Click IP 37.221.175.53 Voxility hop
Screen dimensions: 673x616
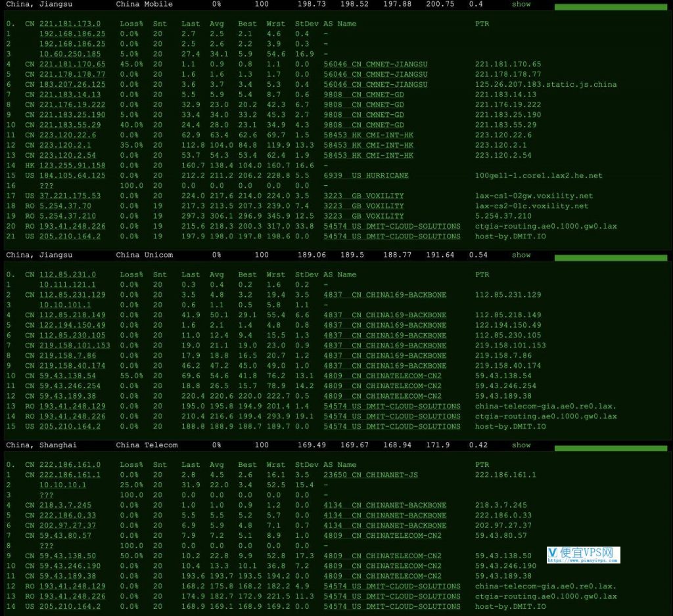[70, 196]
